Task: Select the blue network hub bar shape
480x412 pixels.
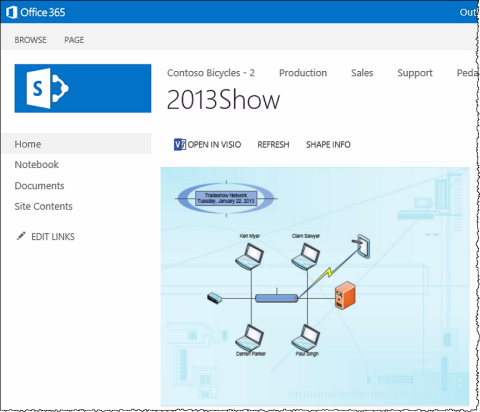Action: (277, 298)
